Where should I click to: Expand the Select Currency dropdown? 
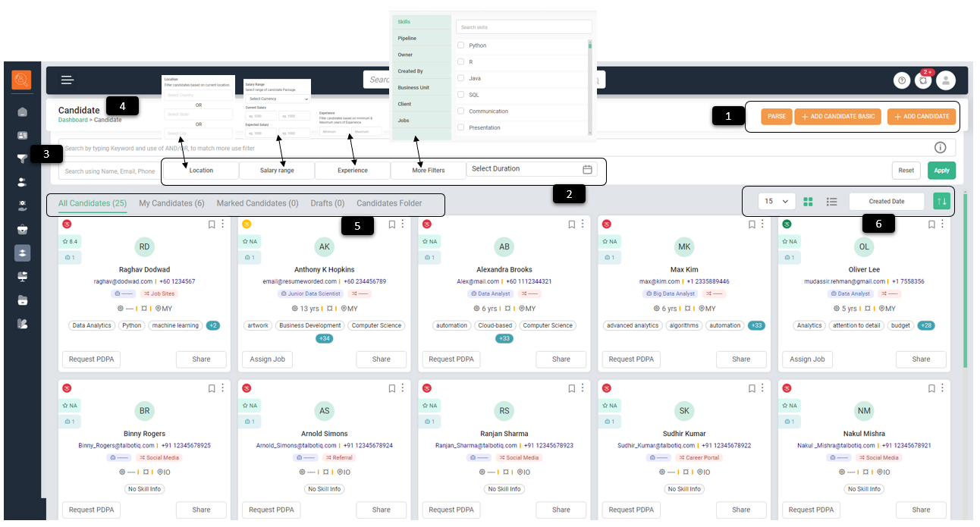(x=278, y=99)
